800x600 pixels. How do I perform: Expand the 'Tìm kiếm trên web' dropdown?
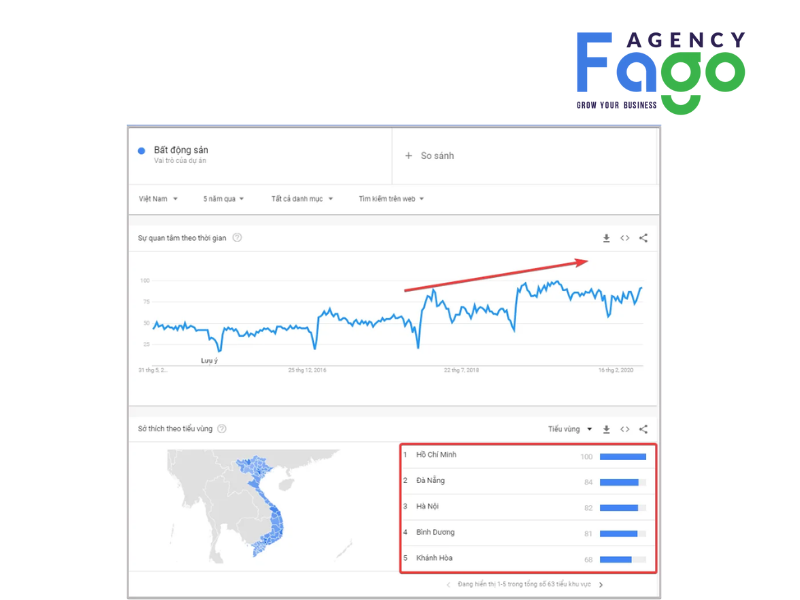pyautogui.click(x=391, y=199)
